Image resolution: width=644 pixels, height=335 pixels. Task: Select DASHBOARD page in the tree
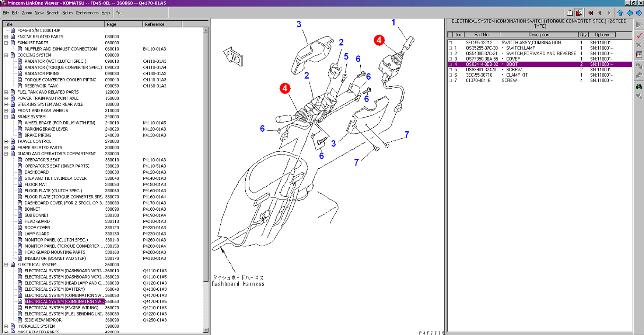coord(36,172)
